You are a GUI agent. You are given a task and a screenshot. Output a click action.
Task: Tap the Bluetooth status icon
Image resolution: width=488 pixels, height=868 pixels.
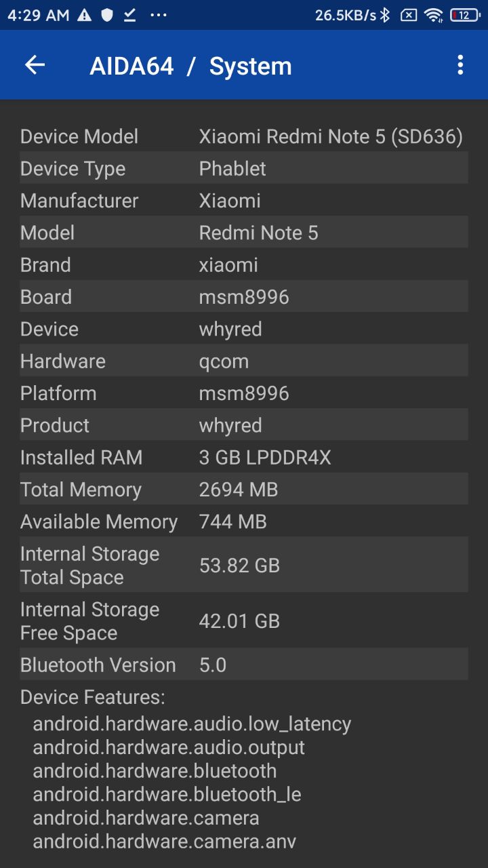(385, 15)
